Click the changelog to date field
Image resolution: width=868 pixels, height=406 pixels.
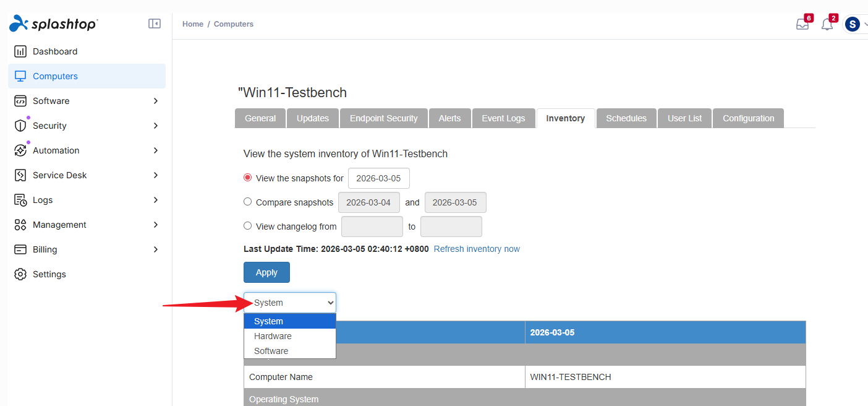point(451,227)
